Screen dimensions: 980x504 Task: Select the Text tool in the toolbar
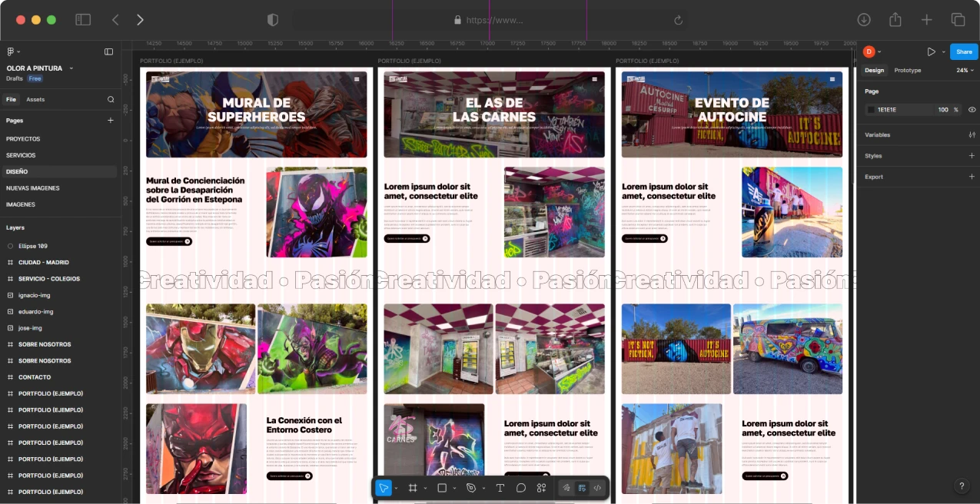click(500, 488)
